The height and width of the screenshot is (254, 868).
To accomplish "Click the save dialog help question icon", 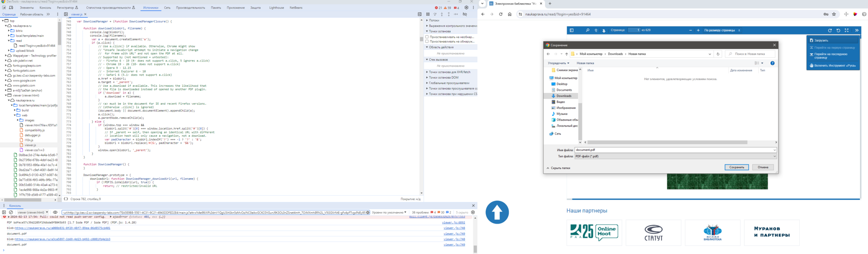I will 772,63.
